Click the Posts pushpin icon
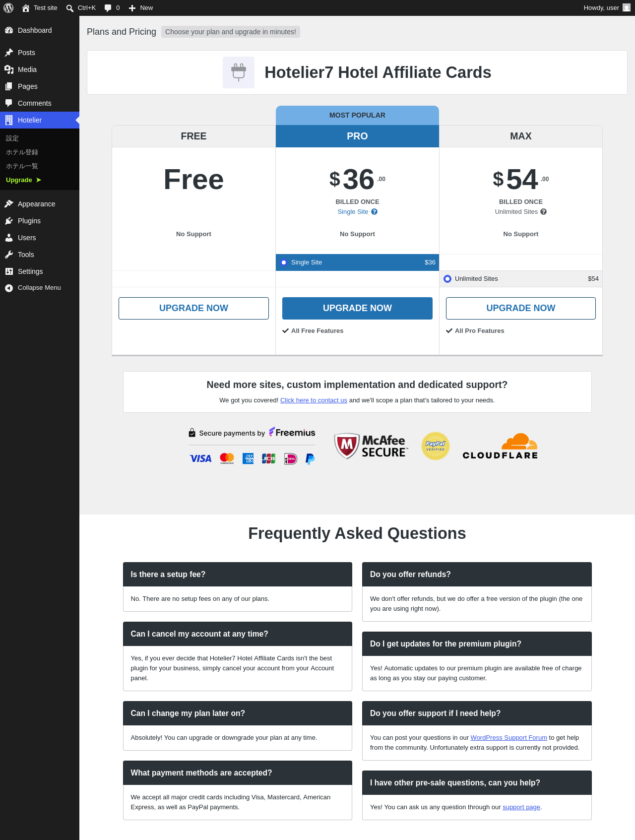 (9, 53)
